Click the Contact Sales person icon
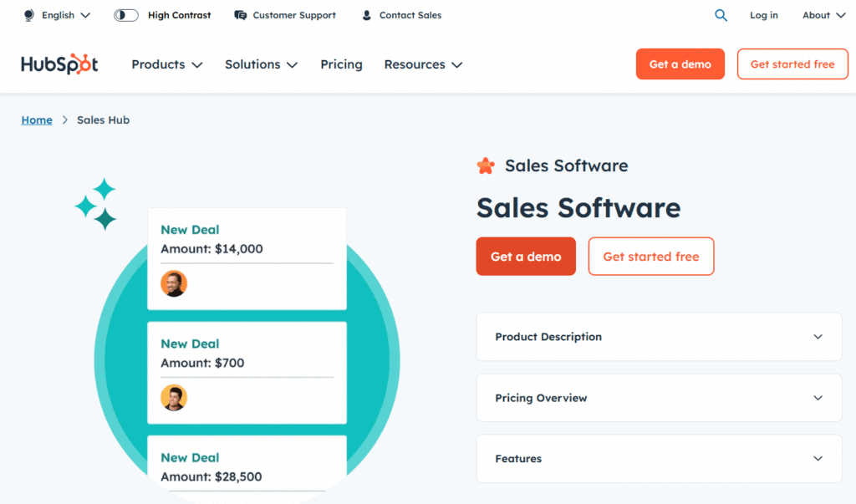 click(x=367, y=15)
